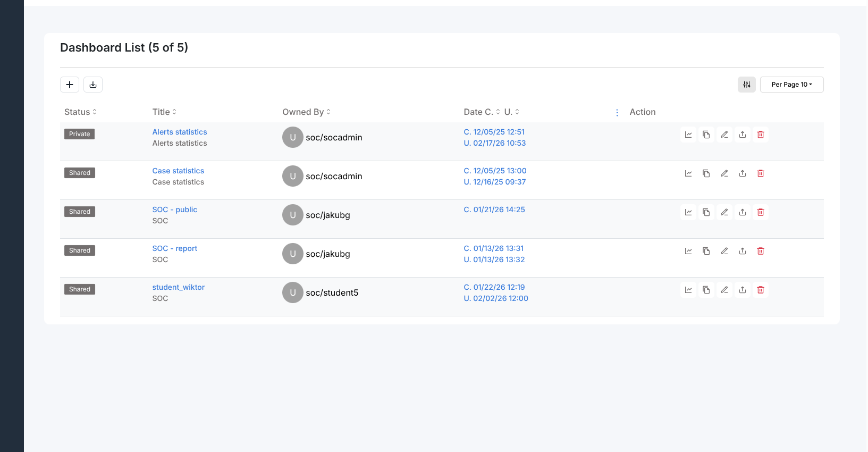This screenshot has width=868, height=452.
Task: Click created date C. 12/05/25 12:51
Action: tap(494, 132)
